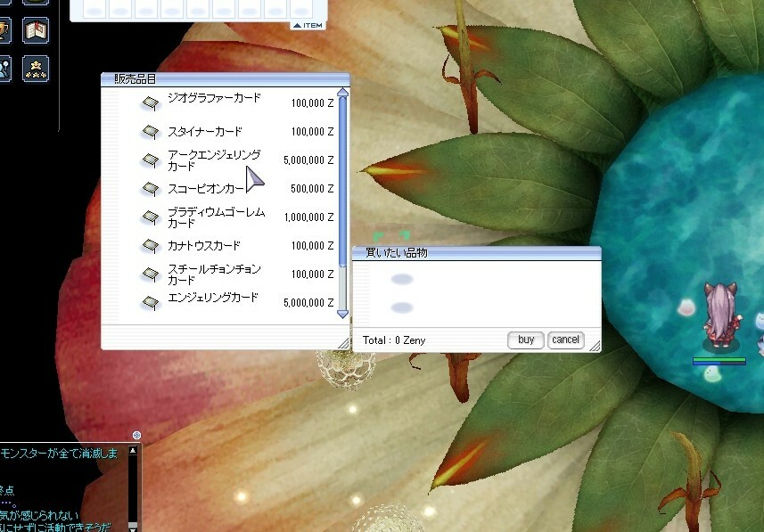
Task: Click the first empty purchase slot
Action: [402, 280]
